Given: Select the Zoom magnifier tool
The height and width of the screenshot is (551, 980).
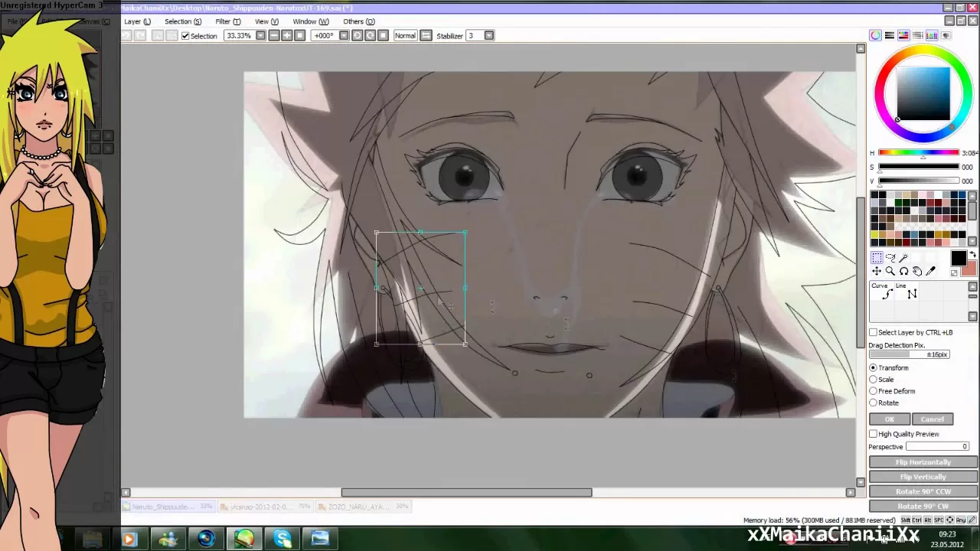Looking at the screenshot, I should [890, 271].
